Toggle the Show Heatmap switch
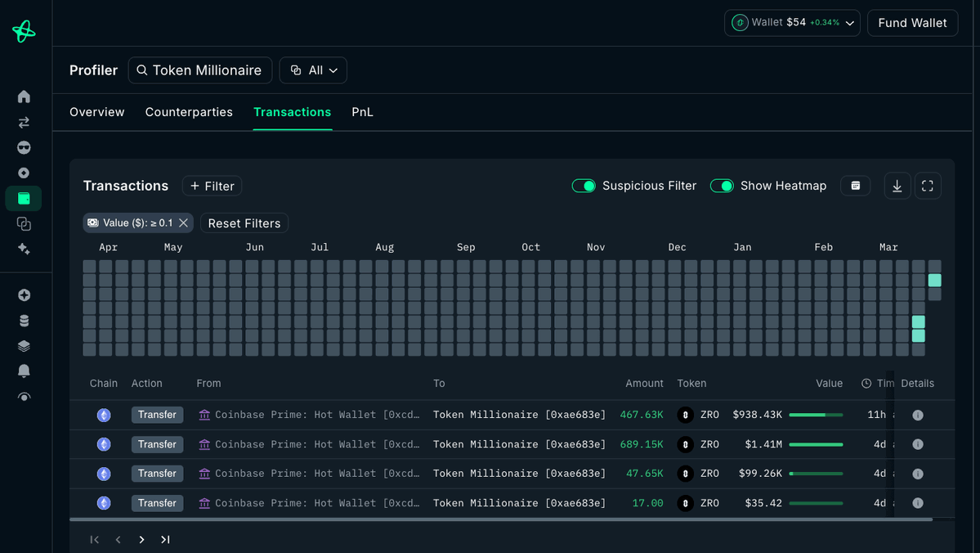The image size is (980, 553). tap(722, 186)
